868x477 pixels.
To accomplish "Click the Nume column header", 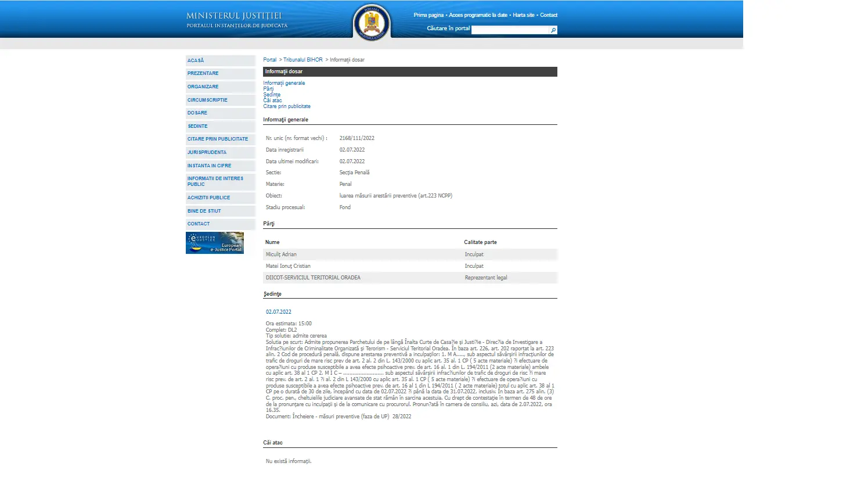I will pyautogui.click(x=272, y=242).
